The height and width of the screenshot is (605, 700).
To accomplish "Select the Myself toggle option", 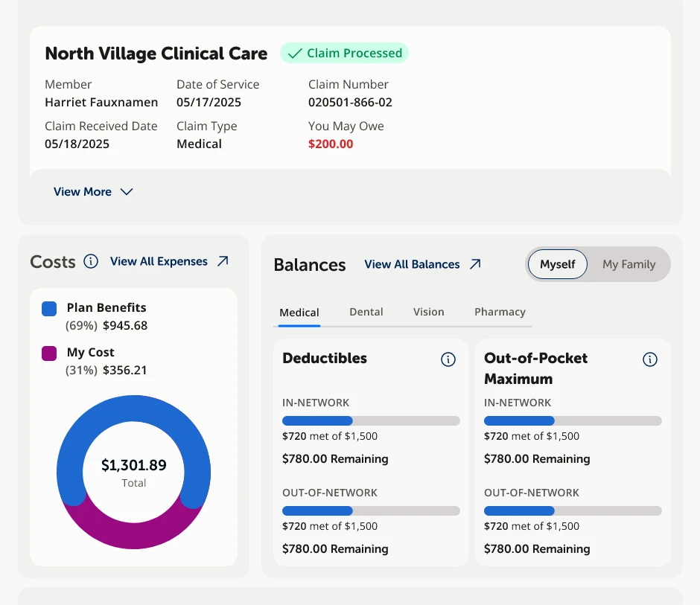I will pos(558,264).
